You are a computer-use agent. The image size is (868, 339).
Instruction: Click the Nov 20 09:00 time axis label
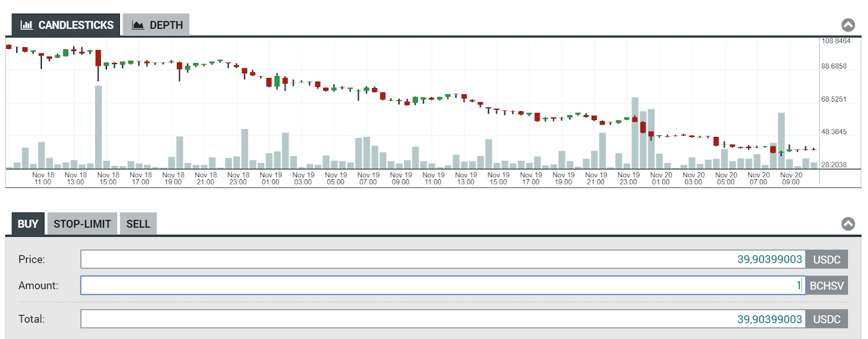(790, 178)
